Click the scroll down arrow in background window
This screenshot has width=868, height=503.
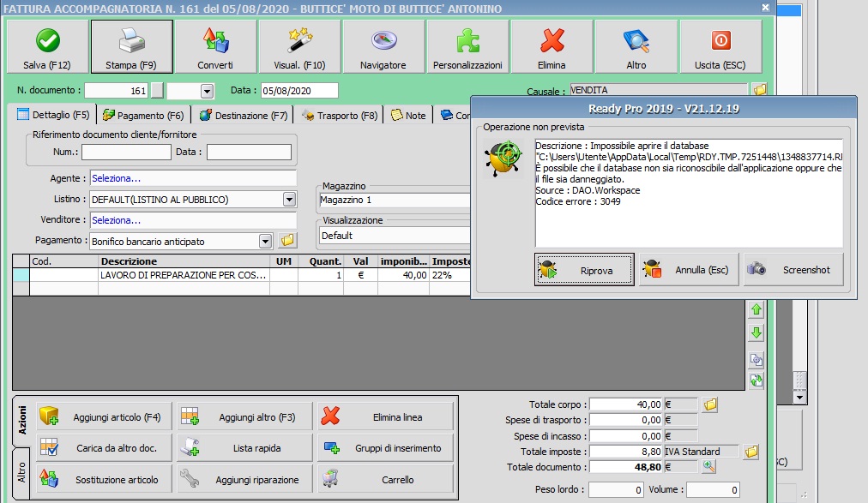click(799, 398)
